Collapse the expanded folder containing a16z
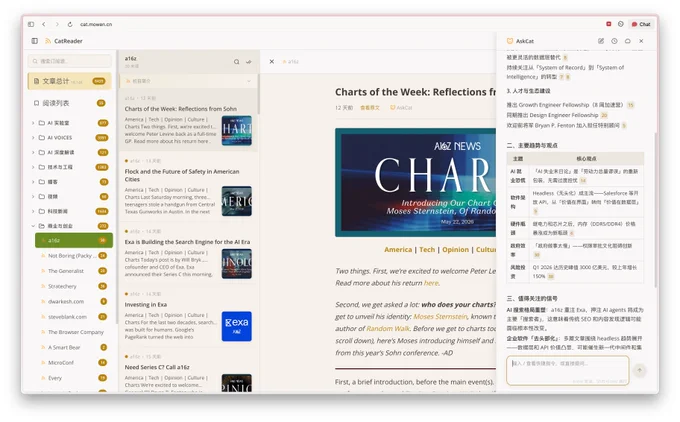Screen dimensions: 680x422 point(33,226)
